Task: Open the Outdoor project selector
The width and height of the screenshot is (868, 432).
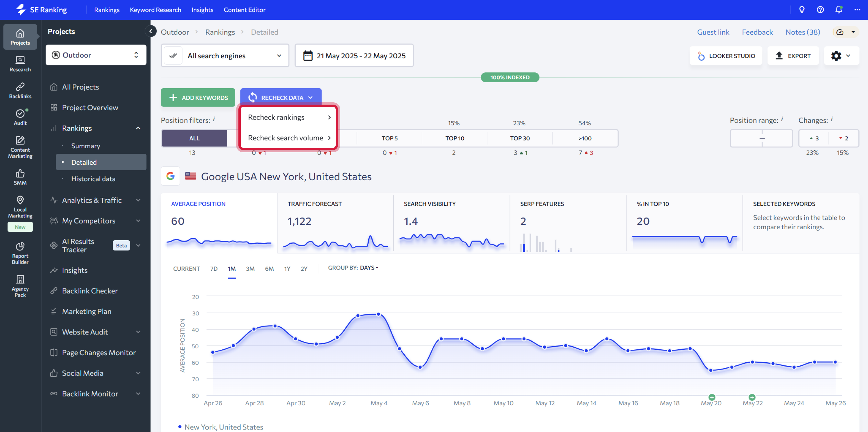Action: coord(96,55)
